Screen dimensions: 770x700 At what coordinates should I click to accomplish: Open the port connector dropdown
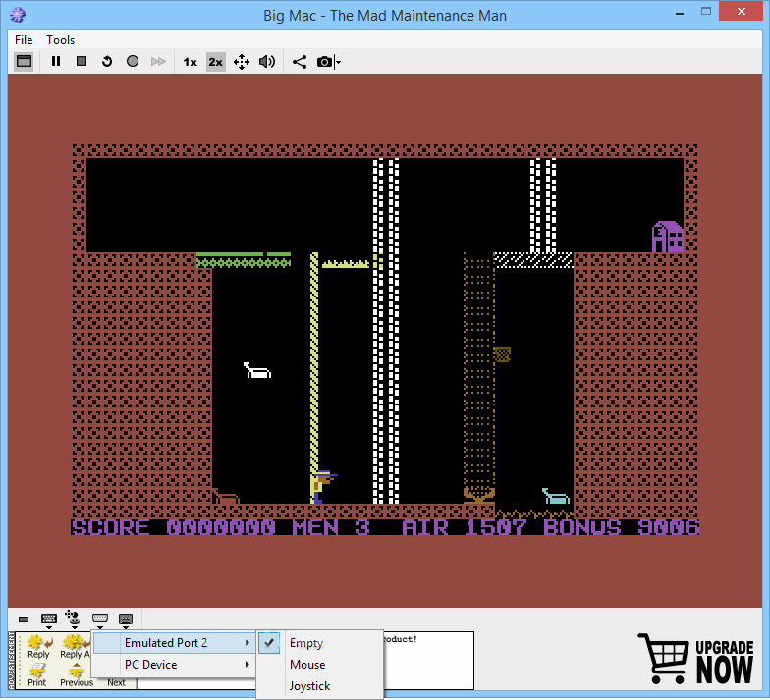tap(100, 620)
